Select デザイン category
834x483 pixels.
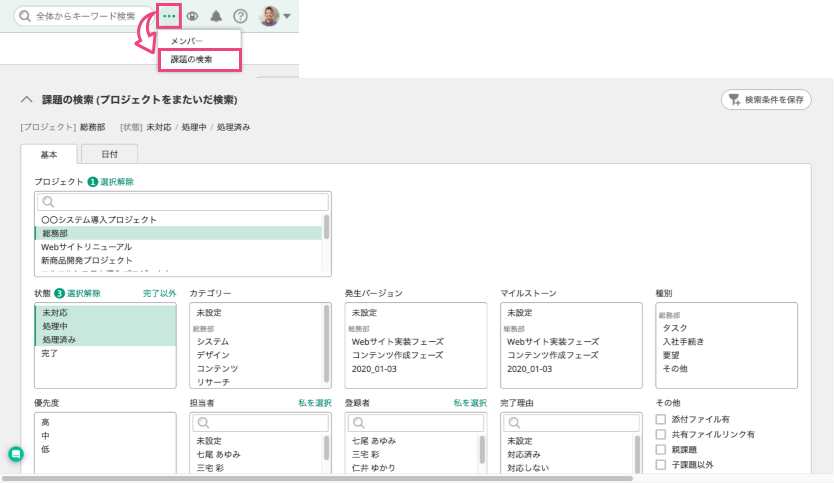click(x=256, y=355)
